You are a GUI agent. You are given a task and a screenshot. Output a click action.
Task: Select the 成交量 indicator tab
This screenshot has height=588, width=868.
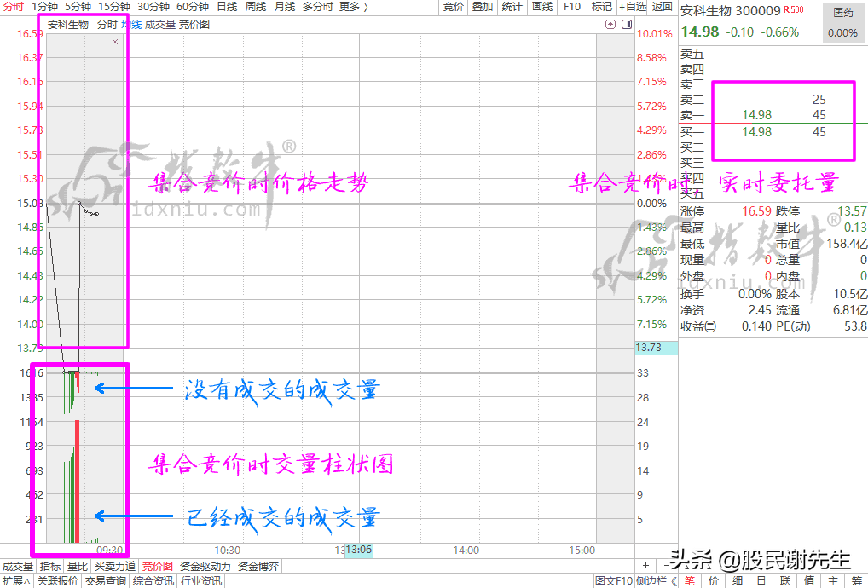point(18,567)
